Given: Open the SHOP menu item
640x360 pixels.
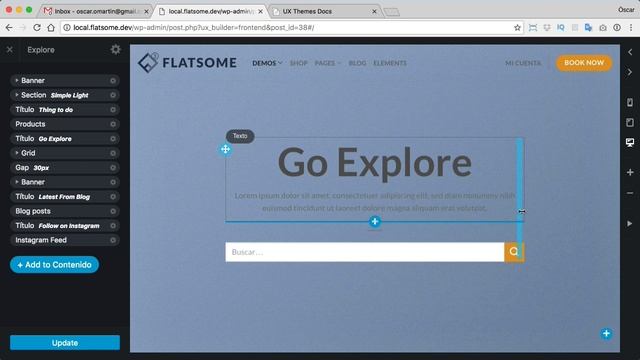Looking at the screenshot, I should [298, 63].
